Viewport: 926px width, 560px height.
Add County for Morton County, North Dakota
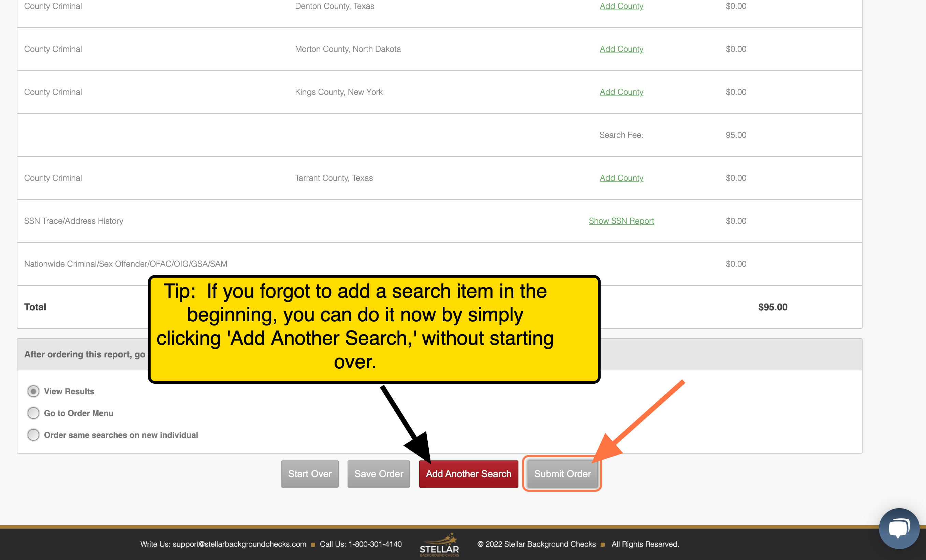621,49
